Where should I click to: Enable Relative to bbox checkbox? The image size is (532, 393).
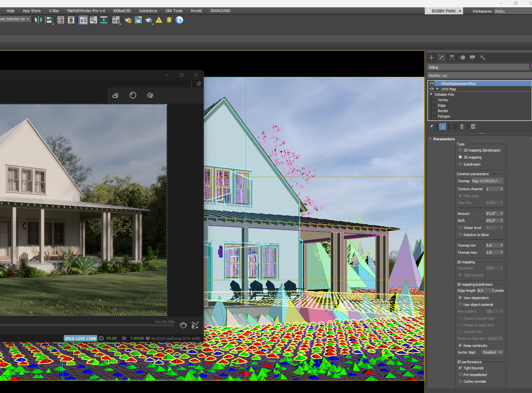click(460, 235)
